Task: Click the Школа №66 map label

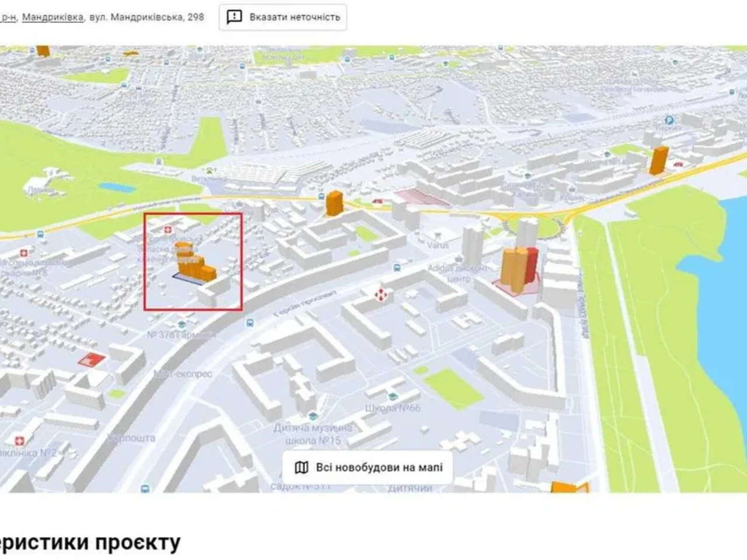Action: click(x=393, y=408)
